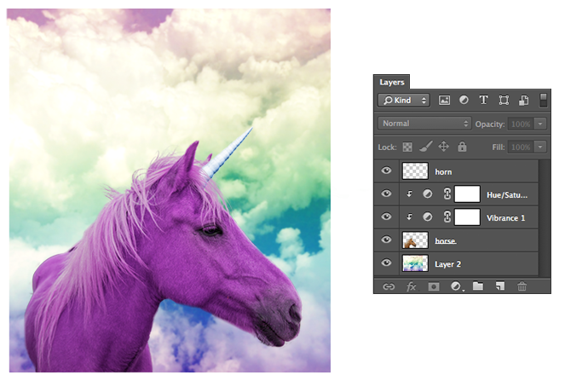Switch to the Layers tab

tap(392, 82)
